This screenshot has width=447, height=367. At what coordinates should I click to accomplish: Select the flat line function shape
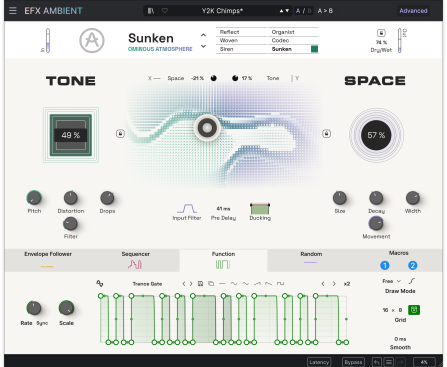(222, 284)
